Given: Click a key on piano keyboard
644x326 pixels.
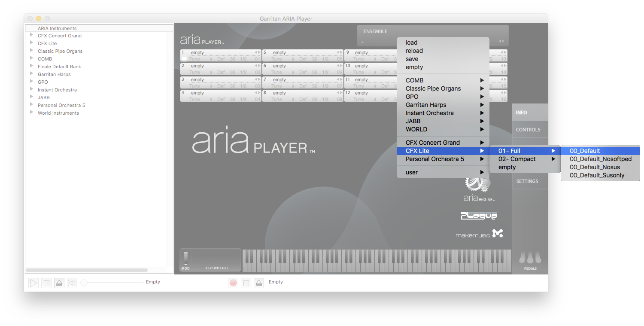Looking at the screenshot, I should point(377,261).
